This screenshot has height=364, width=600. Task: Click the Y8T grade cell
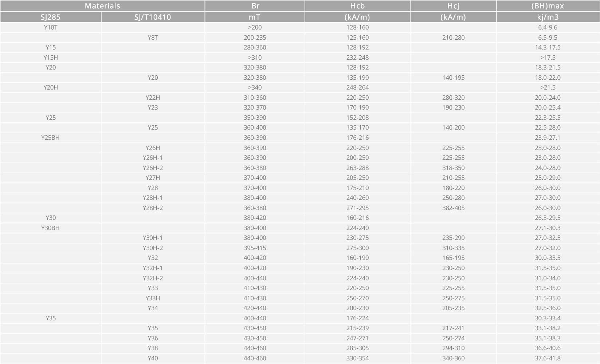pos(153,37)
